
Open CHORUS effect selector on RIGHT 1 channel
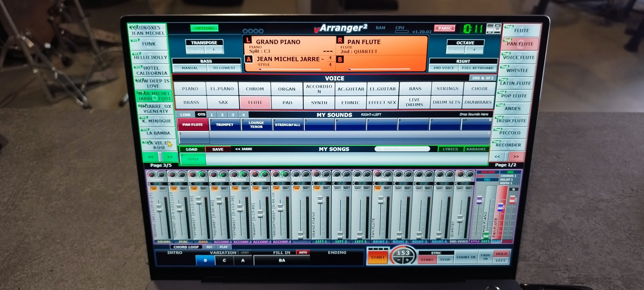point(383,179)
